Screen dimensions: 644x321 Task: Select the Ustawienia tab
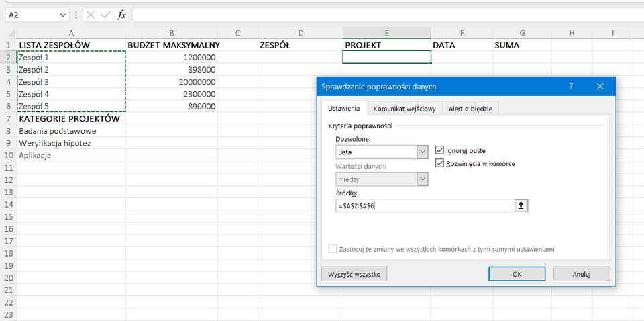(343, 109)
